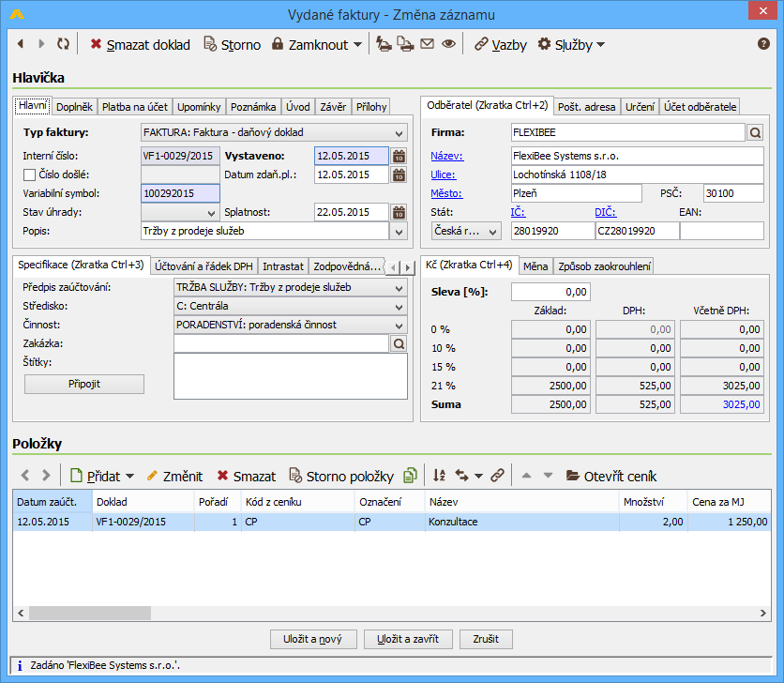
Task: Click the Ulice link
Action: coord(444,175)
